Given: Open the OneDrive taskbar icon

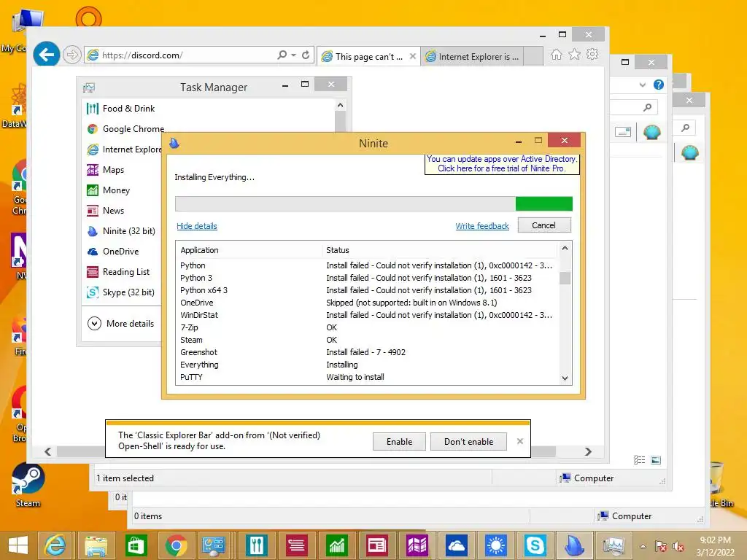Looking at the screenshot, I should [457, 545].
